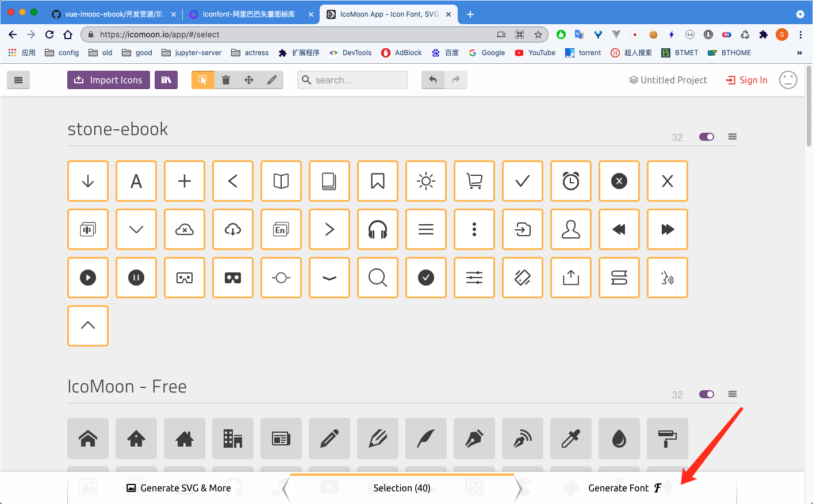Select the droplet icon
Viewport: 813px width, 504px height.
619,438
